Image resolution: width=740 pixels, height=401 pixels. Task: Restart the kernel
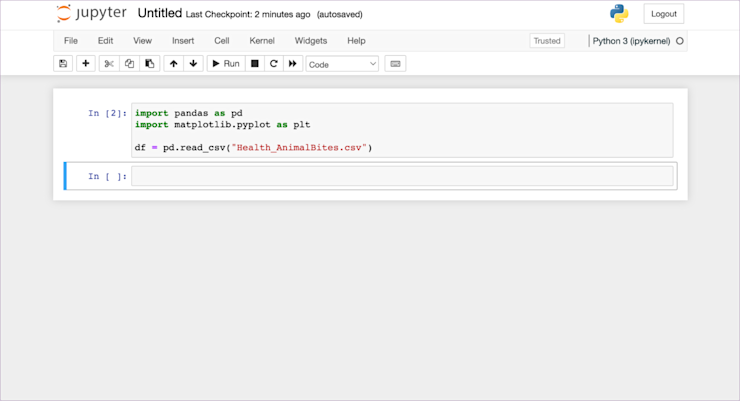pyautogui.click(x=273, y=64)
